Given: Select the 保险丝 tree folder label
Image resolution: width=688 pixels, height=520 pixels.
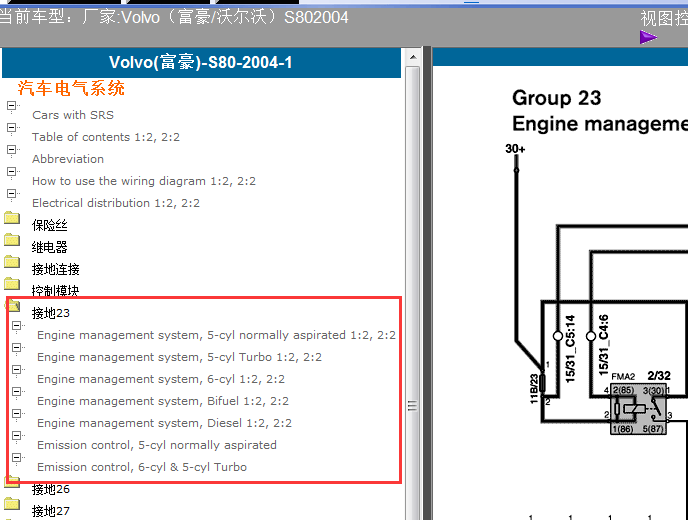Looking at the screenshot, I should click(50, 225).
